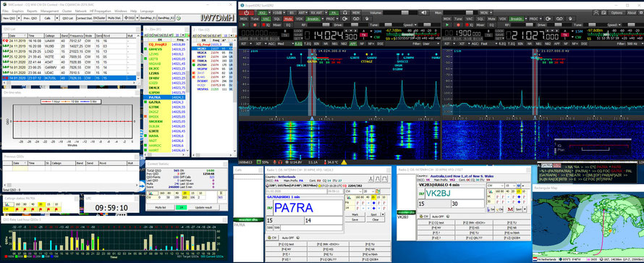The height and width of the screenshot is (263, 644).
Task: Expand the New QSO dropdown arrow
Action: (x=19, y=18)
